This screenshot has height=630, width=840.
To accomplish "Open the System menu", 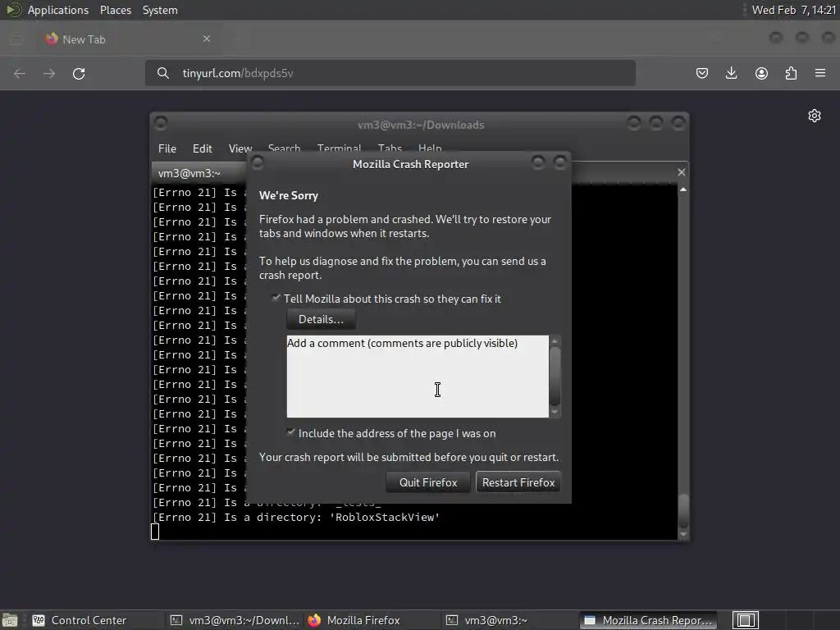I will click(160, 10).
